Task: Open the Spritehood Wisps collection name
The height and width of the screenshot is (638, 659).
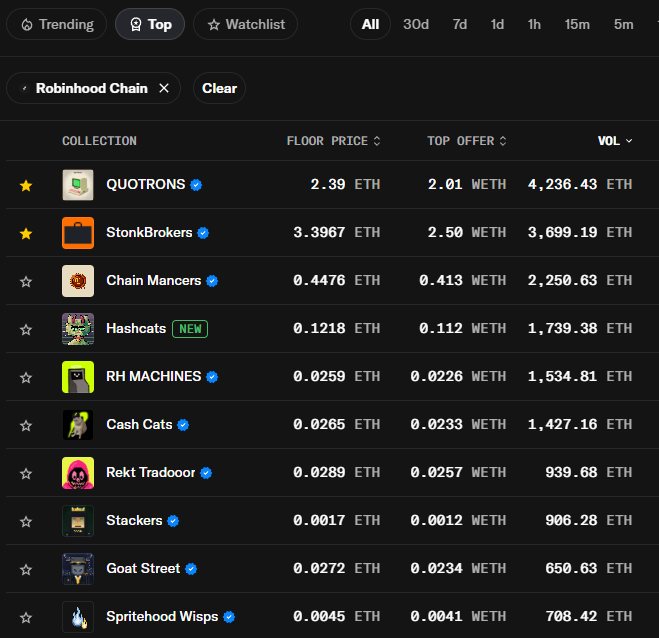Action: 162,616
